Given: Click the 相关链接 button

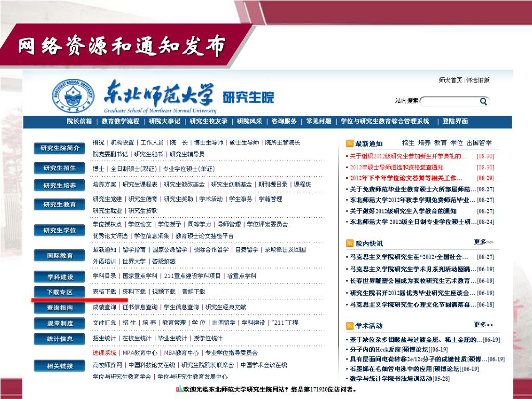Looking at the screenshot, I should tap(59, 366).
